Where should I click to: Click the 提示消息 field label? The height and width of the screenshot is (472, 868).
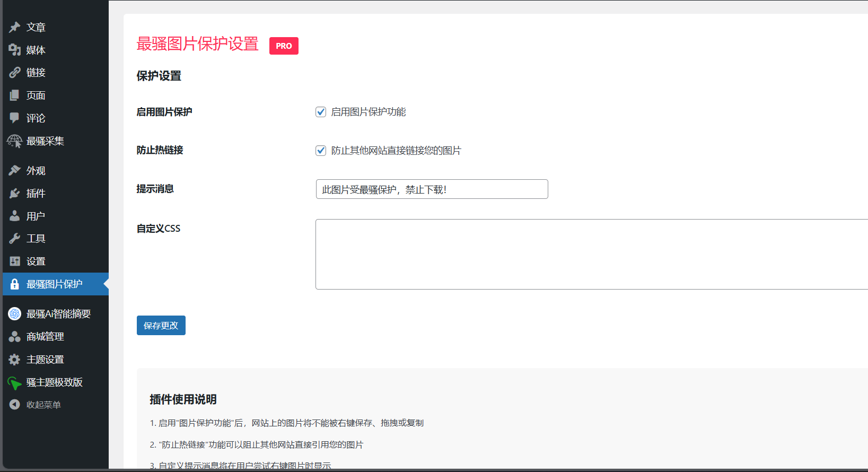(155, 189)
